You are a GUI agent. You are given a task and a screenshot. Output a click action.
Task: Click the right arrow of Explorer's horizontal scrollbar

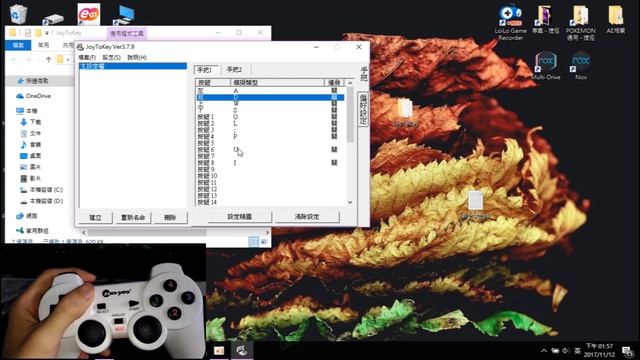click(x=267, y=233)
